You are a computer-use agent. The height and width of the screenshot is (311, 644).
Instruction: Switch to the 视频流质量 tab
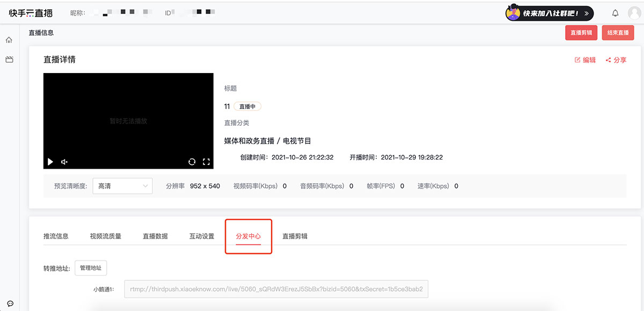click(x=105, y=236)
